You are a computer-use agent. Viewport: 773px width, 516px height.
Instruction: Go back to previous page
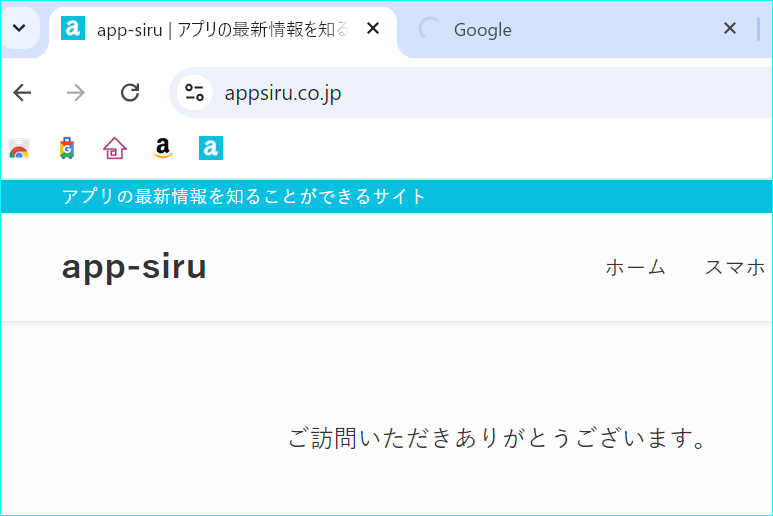pos(22,93)
